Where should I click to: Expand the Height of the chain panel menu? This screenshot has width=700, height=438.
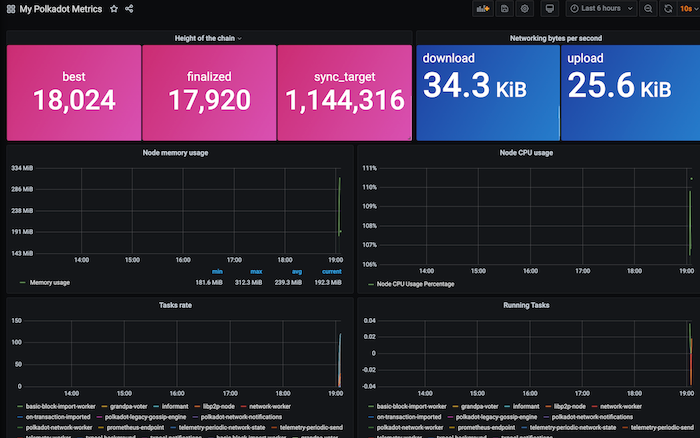tap(210, 38)
